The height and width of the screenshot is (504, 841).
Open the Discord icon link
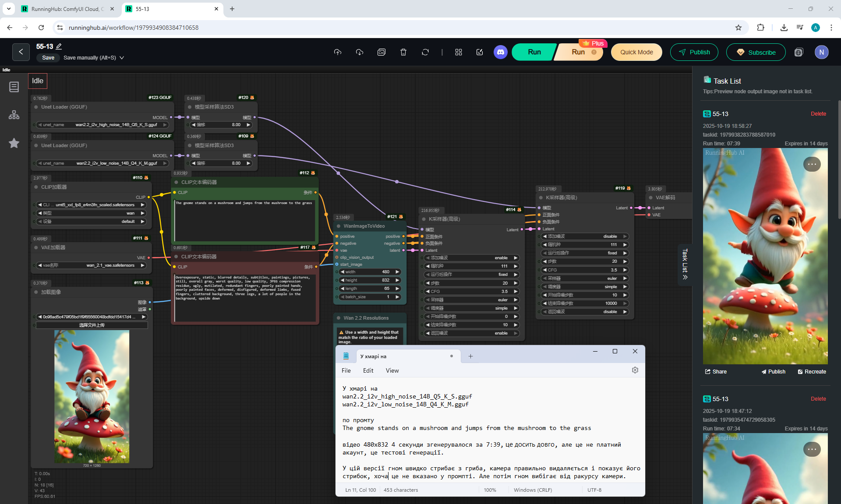coord(500,52)
